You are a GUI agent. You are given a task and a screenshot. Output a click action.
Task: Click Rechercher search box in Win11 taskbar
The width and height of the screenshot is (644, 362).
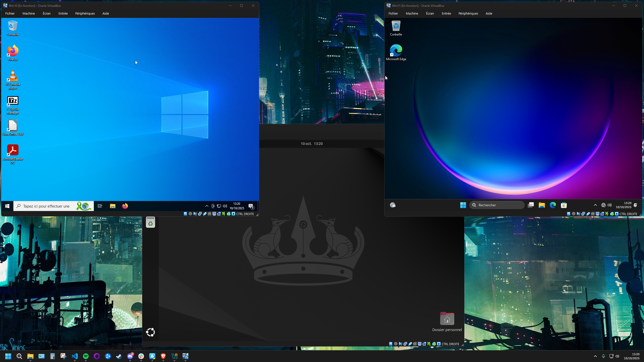tap(497, 205)
